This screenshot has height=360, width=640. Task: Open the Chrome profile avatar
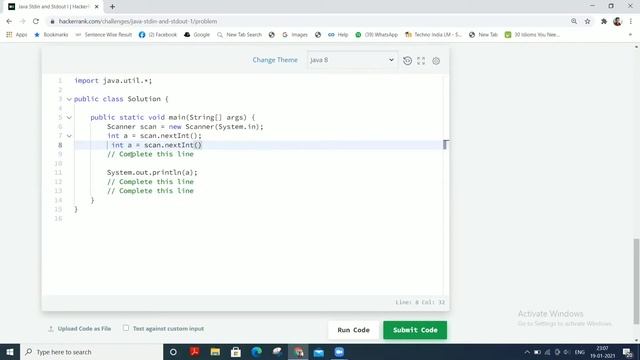617,21
